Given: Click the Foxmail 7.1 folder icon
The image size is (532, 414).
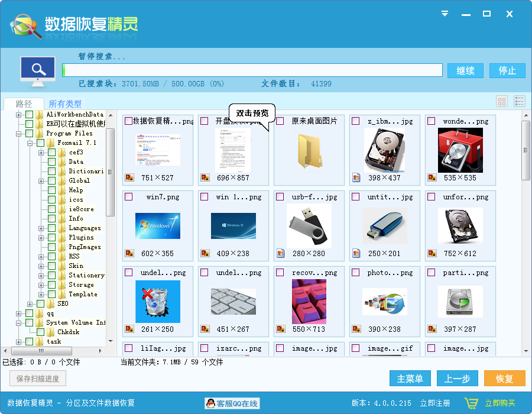Looking at the screenshot, I should 51,143.
